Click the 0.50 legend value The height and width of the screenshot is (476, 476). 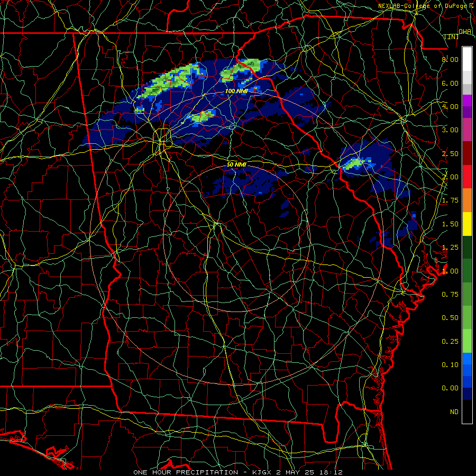point(450,317)
